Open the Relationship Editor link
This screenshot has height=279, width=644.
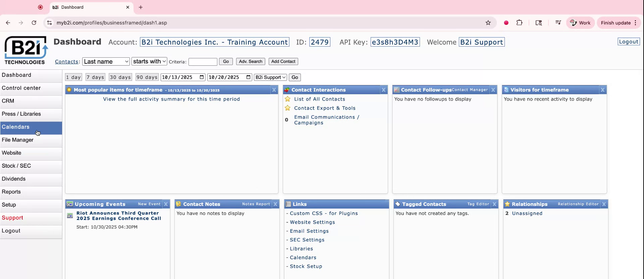pyautogui.click(x=578, y=204)
